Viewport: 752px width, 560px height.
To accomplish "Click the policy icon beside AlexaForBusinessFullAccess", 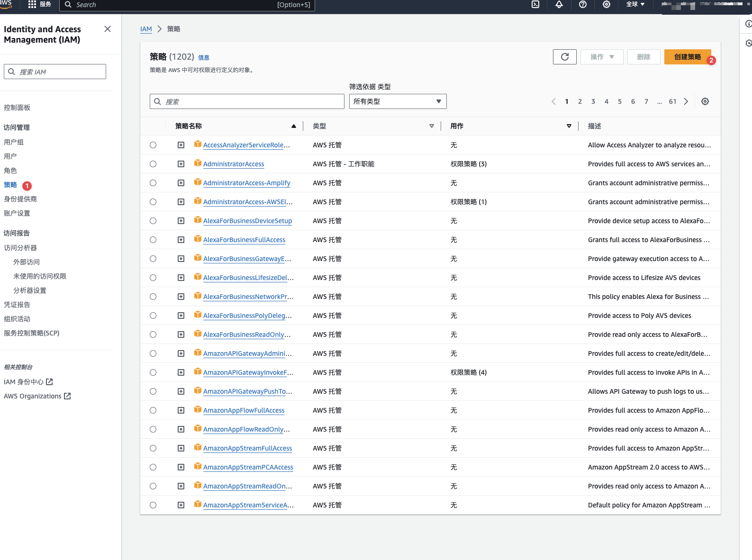I will (x=198, y=239).
